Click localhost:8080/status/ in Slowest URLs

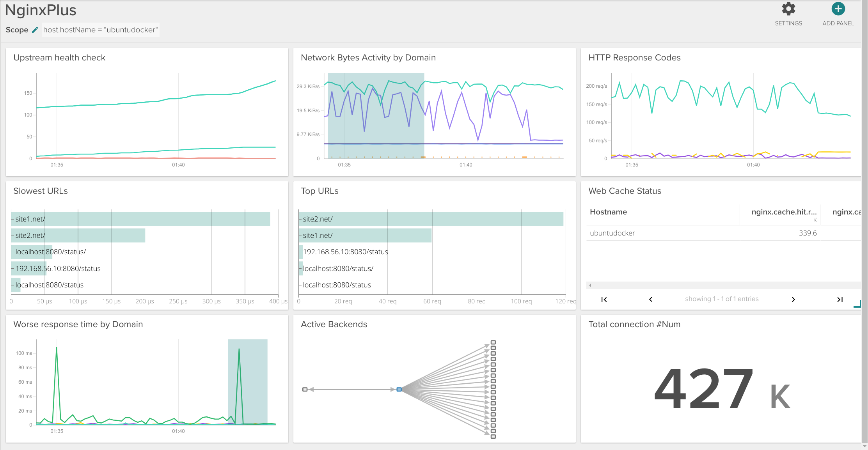[50, 252]
